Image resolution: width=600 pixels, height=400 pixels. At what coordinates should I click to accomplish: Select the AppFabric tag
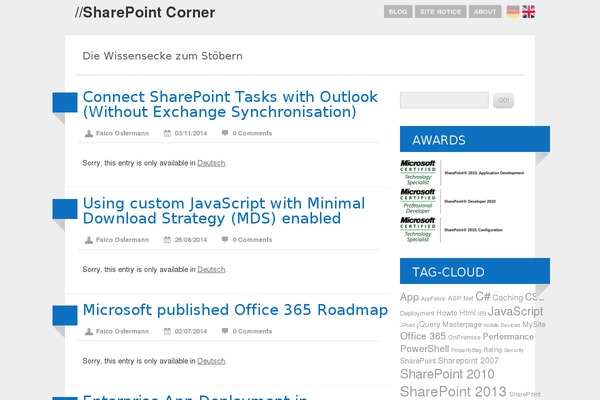pyautogui.click(x=433, y=299)
